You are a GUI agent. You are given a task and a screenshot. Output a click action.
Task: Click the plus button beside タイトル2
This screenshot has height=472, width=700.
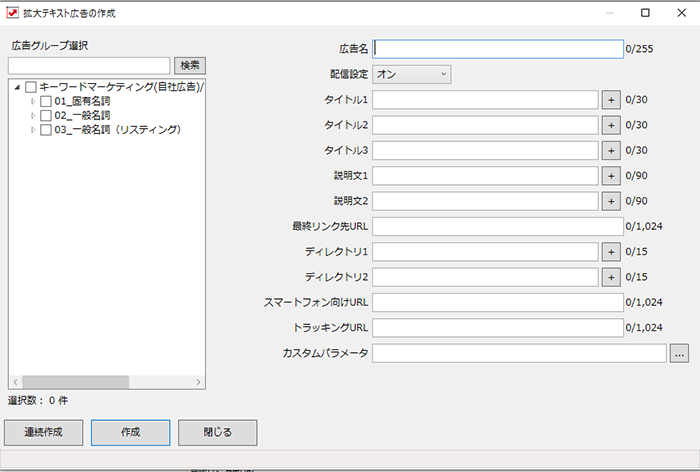(611, 125)
